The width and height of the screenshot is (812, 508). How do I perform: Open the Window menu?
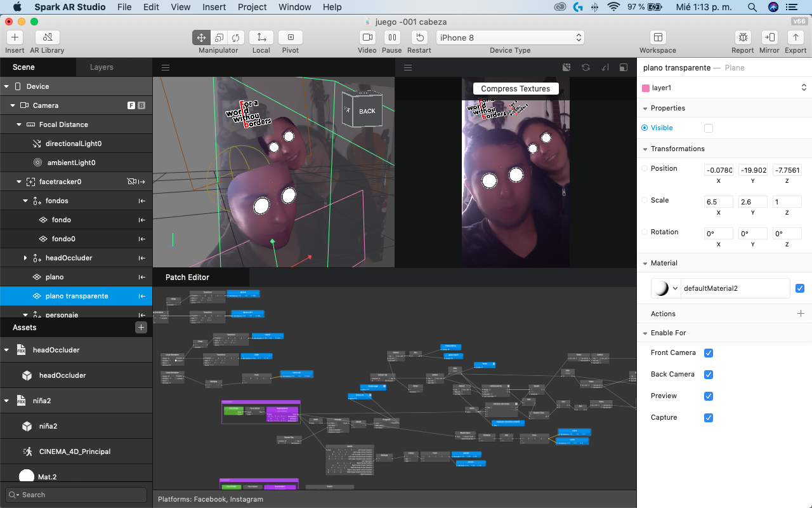tap(295, 7)
